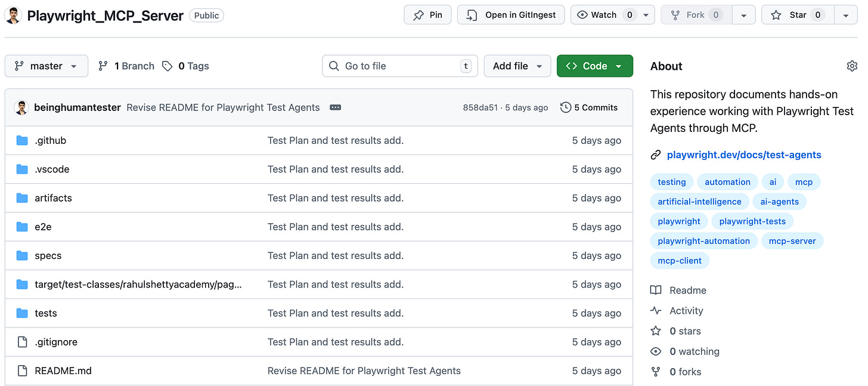Select the playwright topic tag
Image resolution: width=868 pixels, height=386 pixels.
click(x=679, y=221)
